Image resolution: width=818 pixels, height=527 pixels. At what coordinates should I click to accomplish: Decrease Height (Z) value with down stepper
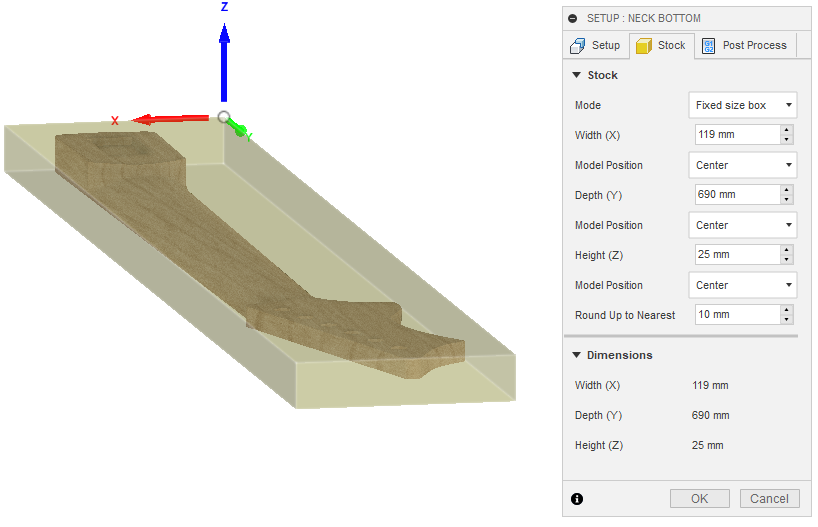tap(787, 260)
